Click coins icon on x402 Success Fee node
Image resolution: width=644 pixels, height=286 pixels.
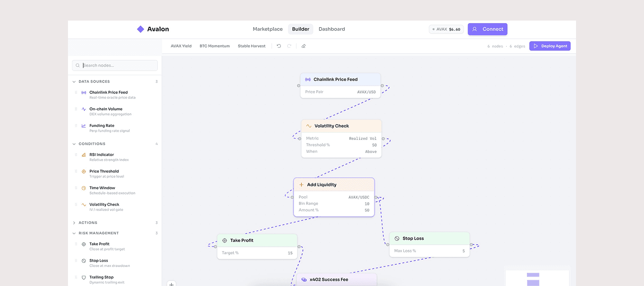point(304,280)
